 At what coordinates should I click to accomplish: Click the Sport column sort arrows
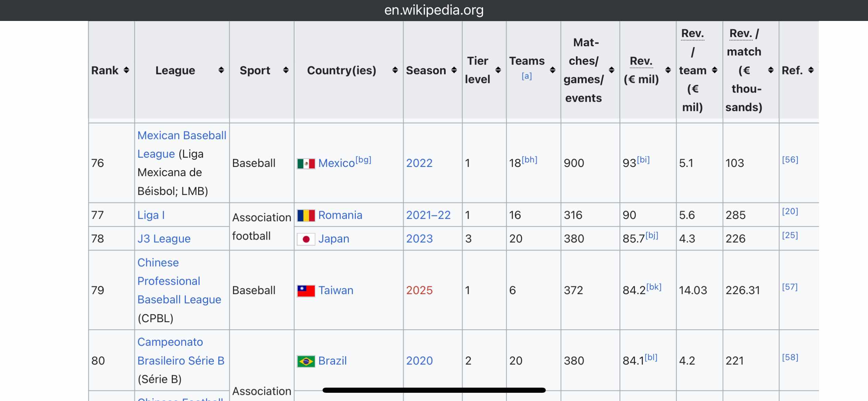click(286, 70)
